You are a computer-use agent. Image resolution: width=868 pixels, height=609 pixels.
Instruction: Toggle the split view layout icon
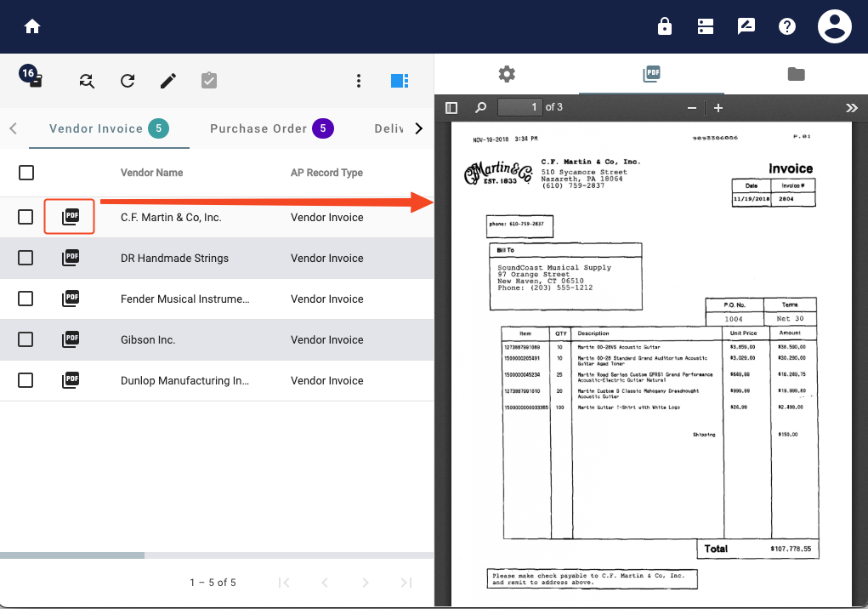[x=400, y=81]
